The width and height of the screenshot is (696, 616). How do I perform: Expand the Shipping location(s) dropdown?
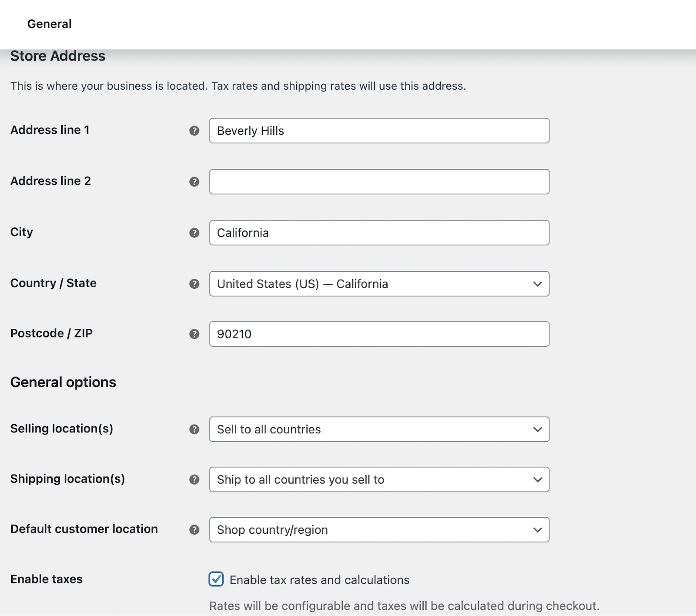point(538,480)
